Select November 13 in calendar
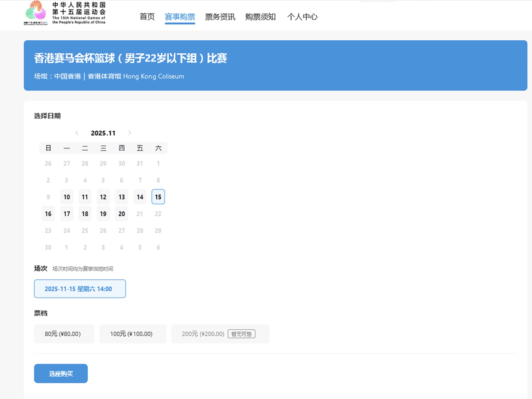 [121, 197]
